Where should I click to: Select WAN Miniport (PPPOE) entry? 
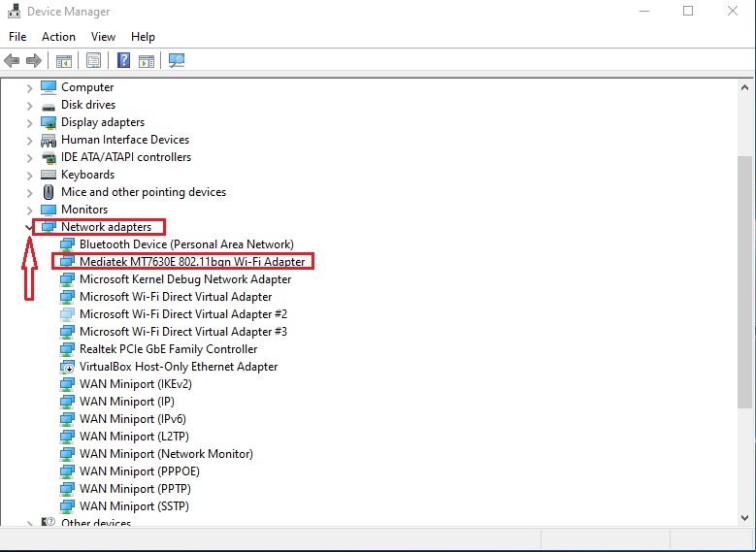[139, 471]
